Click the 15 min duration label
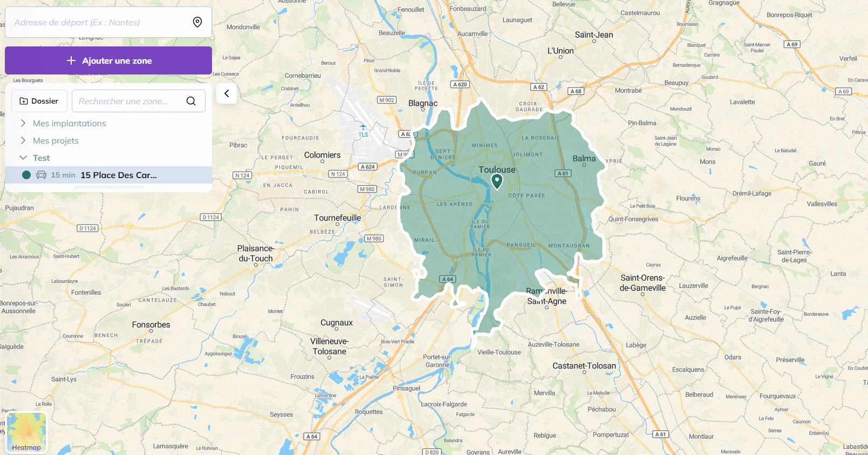The width and height of the screenshot is (868, 455). 63,175
